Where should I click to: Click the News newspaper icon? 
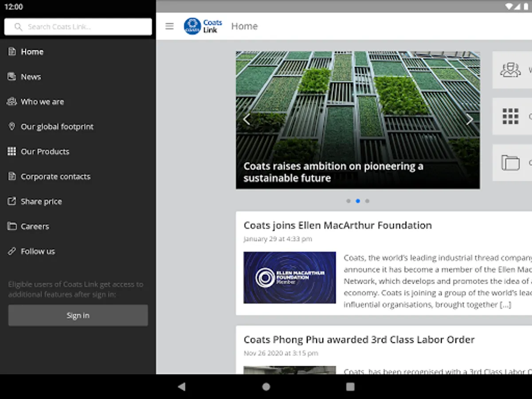point(12,76)
